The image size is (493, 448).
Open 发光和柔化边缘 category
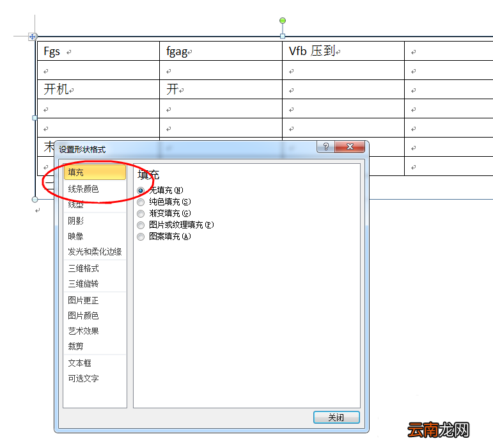[95, 252]
